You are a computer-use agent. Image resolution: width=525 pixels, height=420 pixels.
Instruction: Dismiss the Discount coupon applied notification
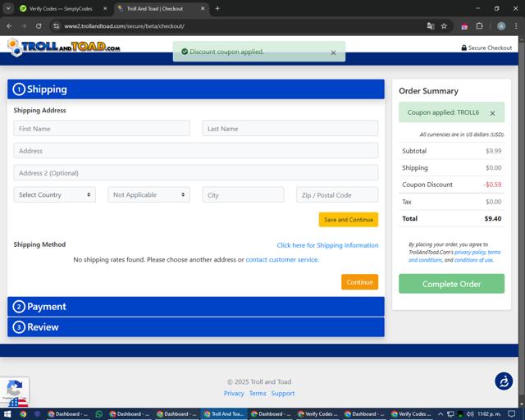(333, 52)
